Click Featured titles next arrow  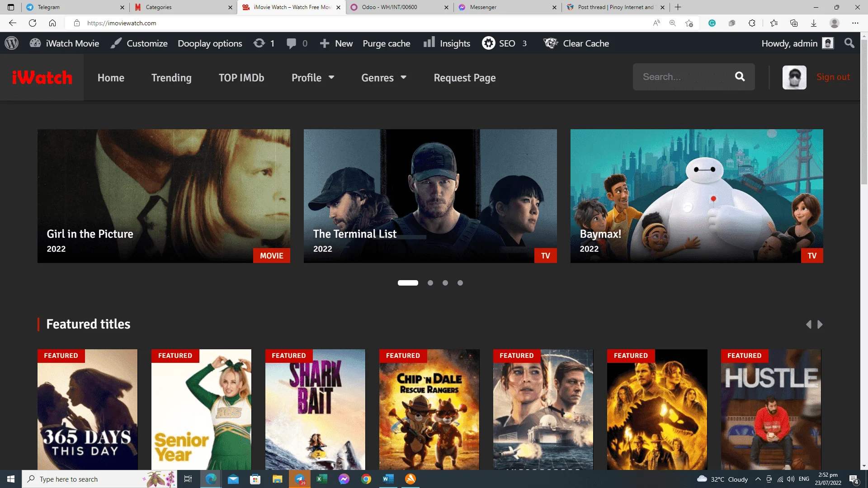point(820,324)
